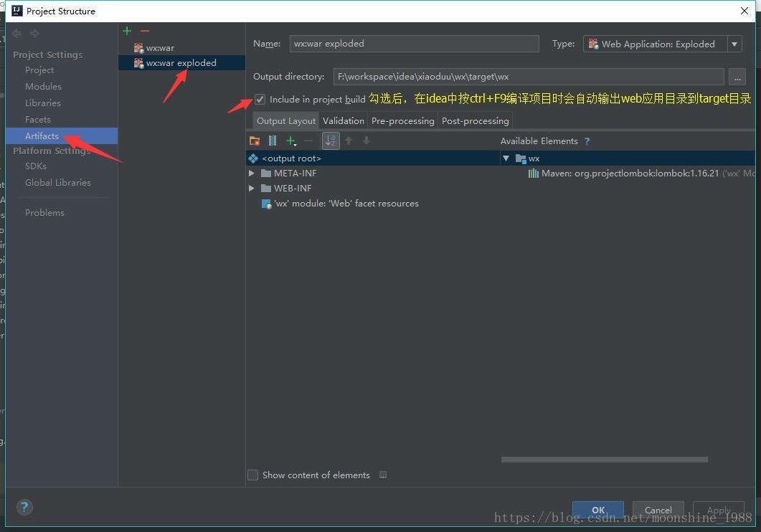Select the Maven lombok library element

[x=641, y=173]
